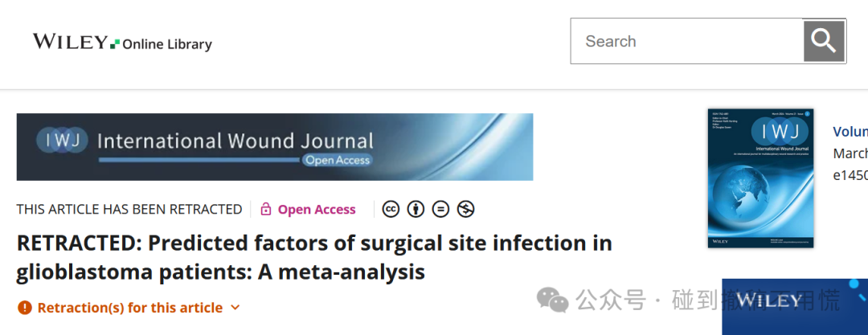Screen dimensions: 868x335
Task: Click the Creative Commons CC license icon
Action: tap(391, 210)
